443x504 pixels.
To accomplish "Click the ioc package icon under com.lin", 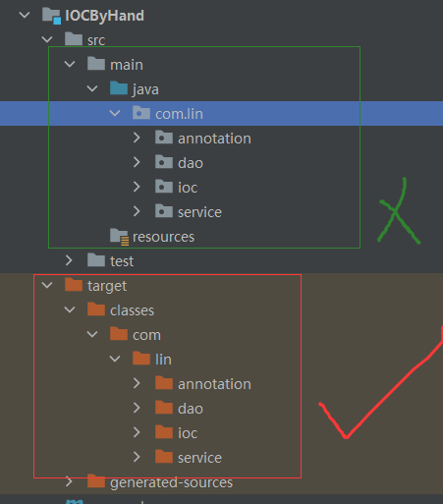I will pyautogui.click(x=164, y=187).
